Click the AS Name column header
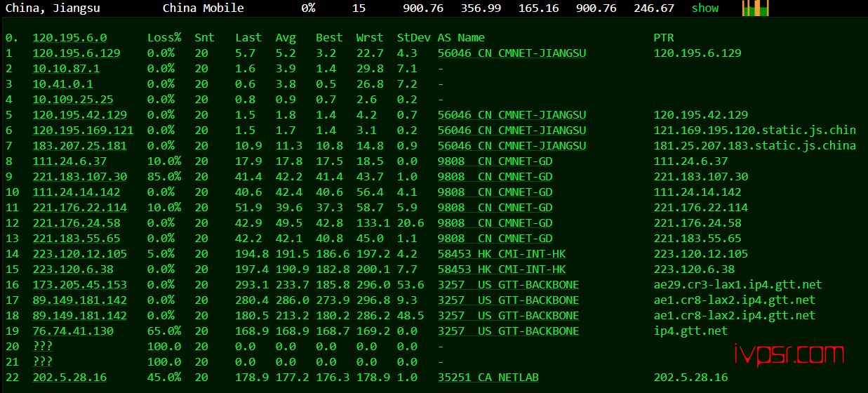 [x=461, y=38]
